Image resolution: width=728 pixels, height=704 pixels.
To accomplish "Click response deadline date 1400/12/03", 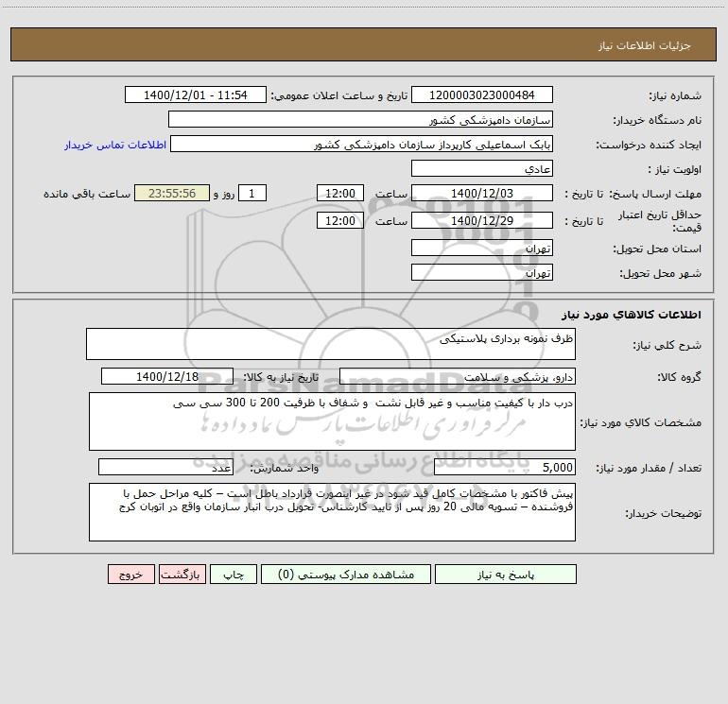I will (x=482, y=193).
